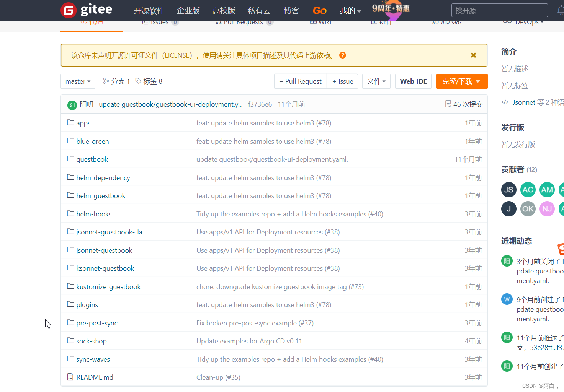
Task: Open the sync-waves folder
Action: click(93, 359)
